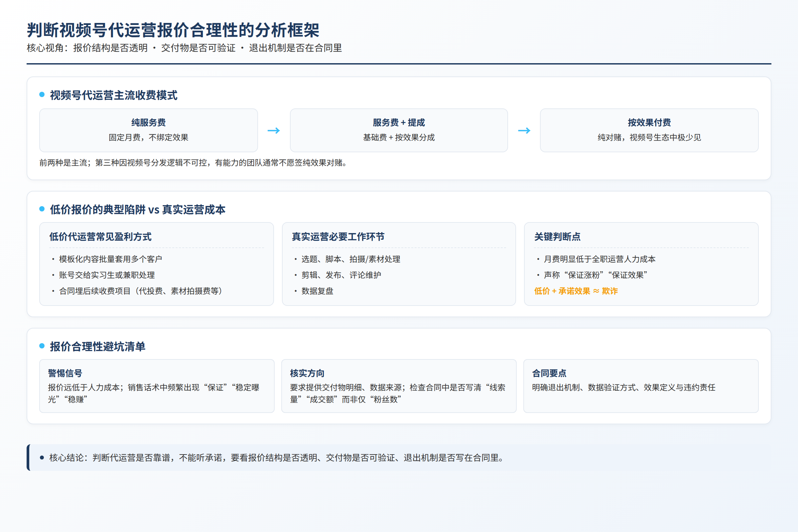Click the text 基础费 + 按效果分成

tap(399, 137)
